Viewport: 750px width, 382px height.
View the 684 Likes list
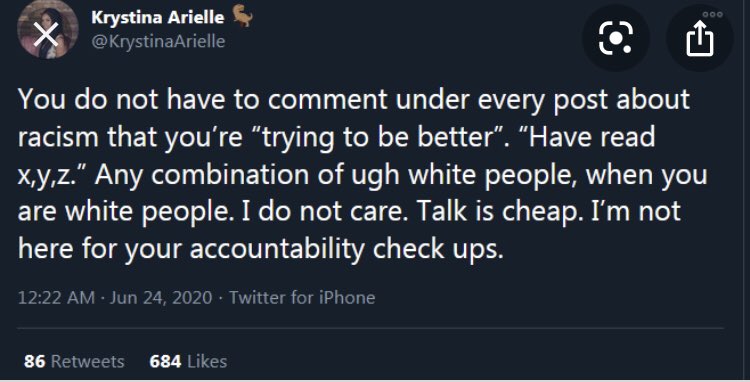(188, 361)
